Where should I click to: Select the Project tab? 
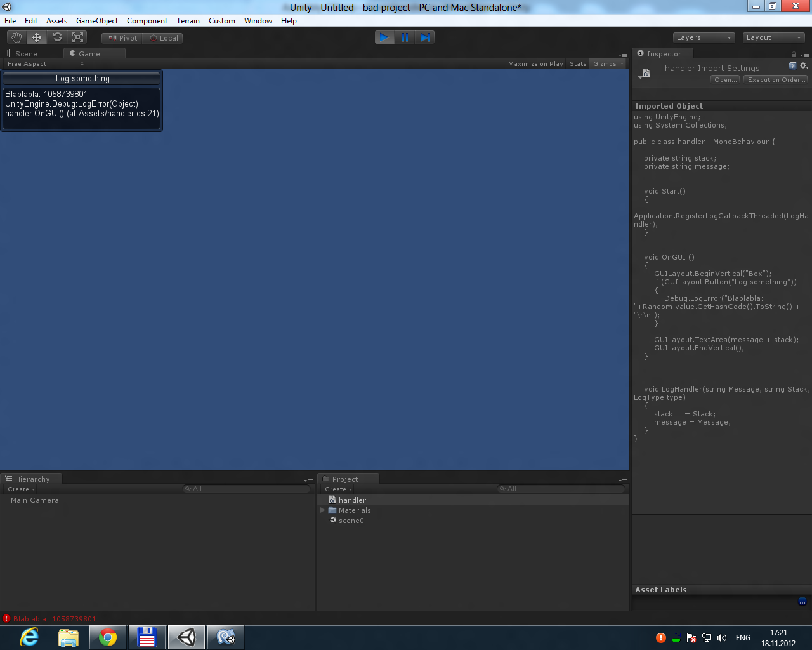[348, 479]
